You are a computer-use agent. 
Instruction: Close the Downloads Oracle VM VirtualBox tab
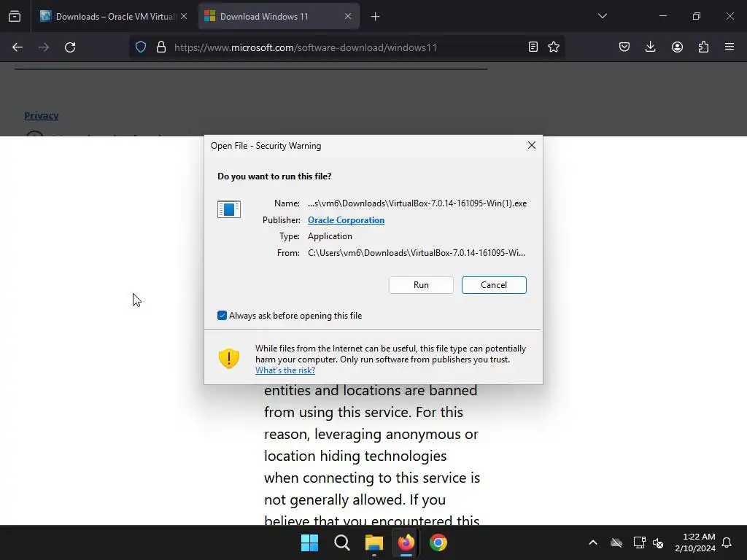point(184,17)
